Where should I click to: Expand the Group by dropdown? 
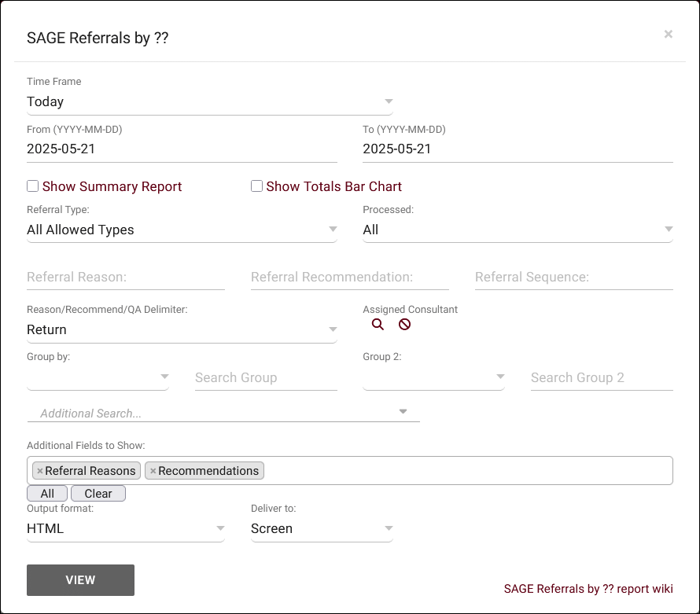98,377
